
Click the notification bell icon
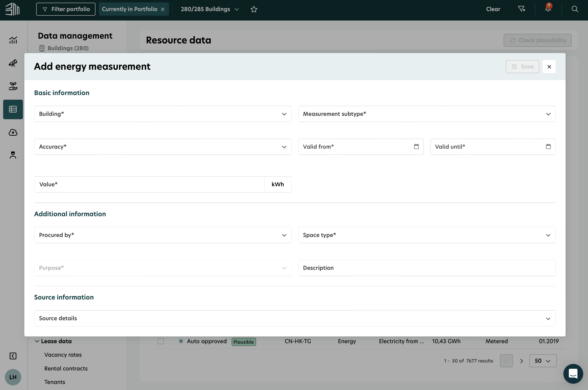coord(548,9)
